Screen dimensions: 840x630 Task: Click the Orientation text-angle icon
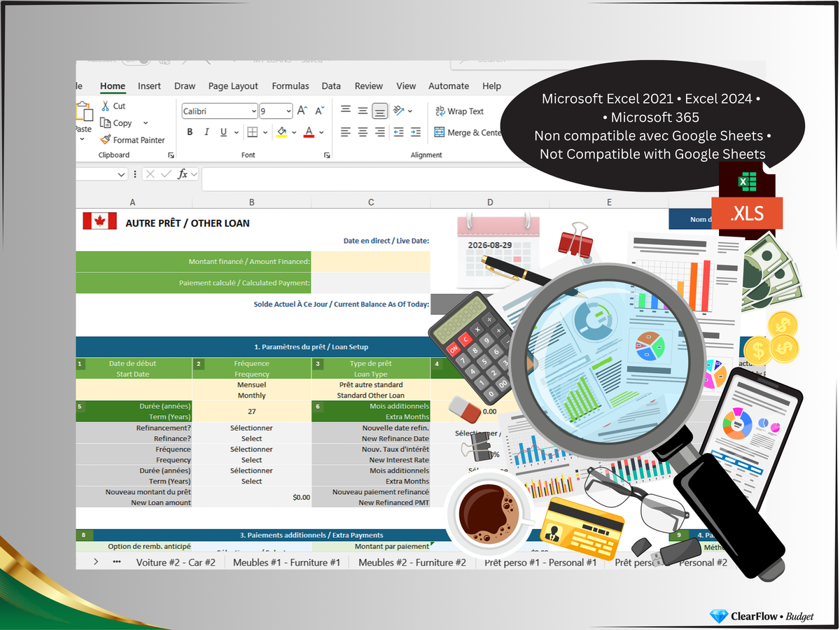(399, 111)
